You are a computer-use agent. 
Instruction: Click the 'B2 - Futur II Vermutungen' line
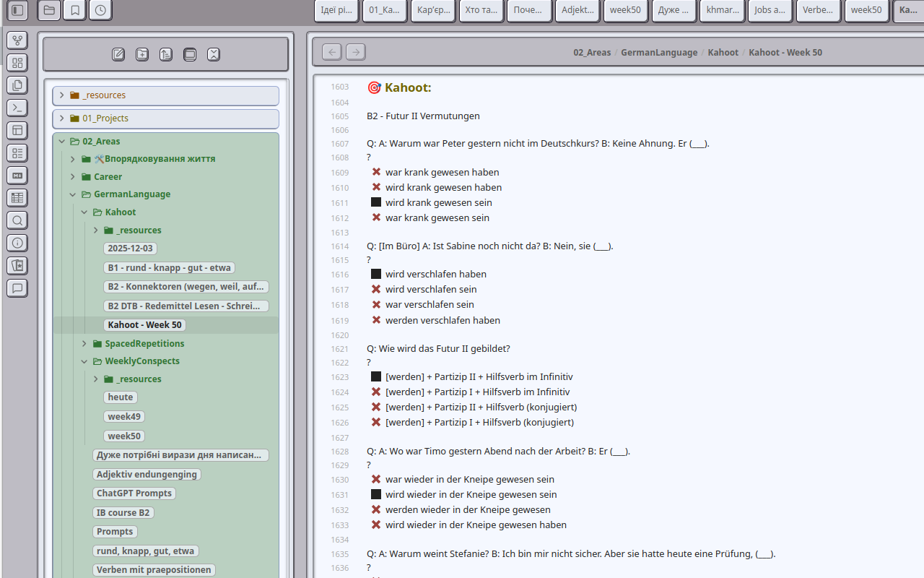423,116
